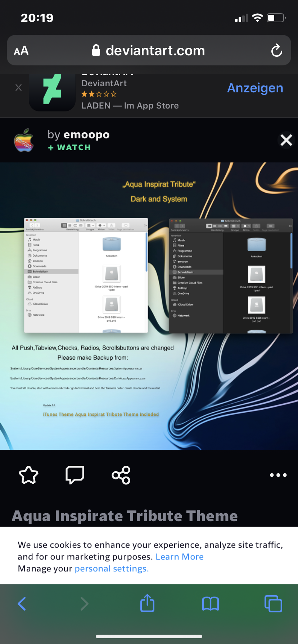The height and width of the screenshot is (644, 298).
Task: Tap the Safari reader AA button
Action: (x=21, y=51)
